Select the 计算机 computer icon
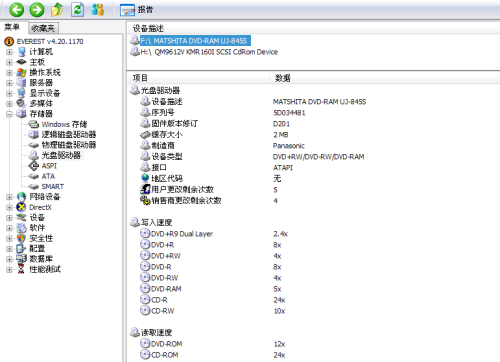 (x=22, y=52)
